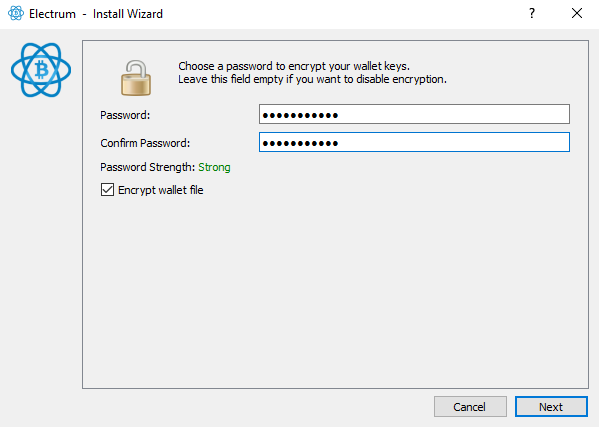
Task: Click the 'Password:' field label
Action: coord(125,115)
